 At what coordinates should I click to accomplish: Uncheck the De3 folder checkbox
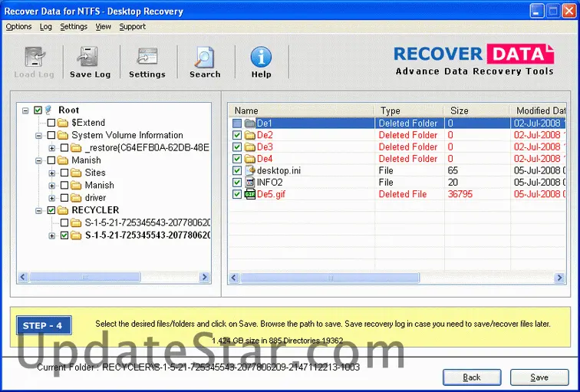(x=237, y=147)
